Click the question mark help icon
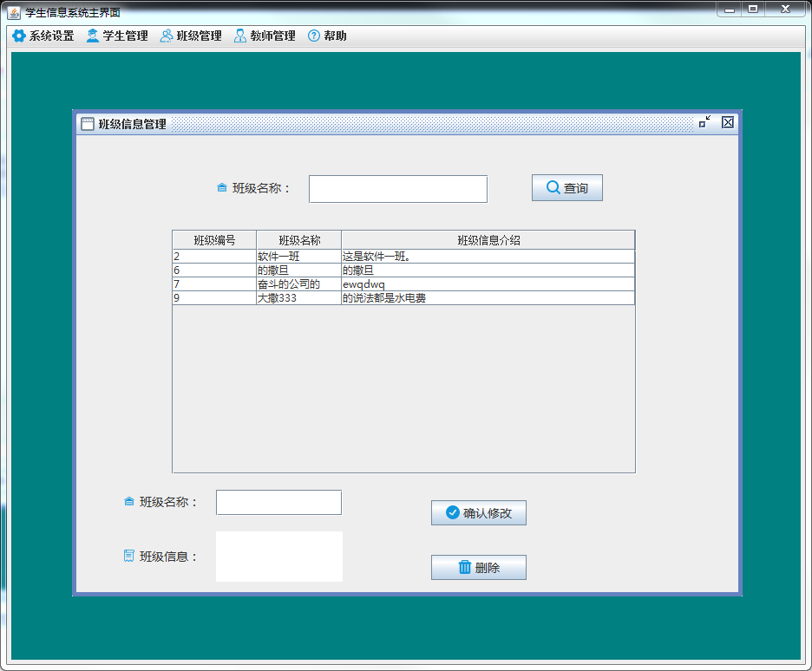This screenshot has width=812, height=671. point(314,36)
